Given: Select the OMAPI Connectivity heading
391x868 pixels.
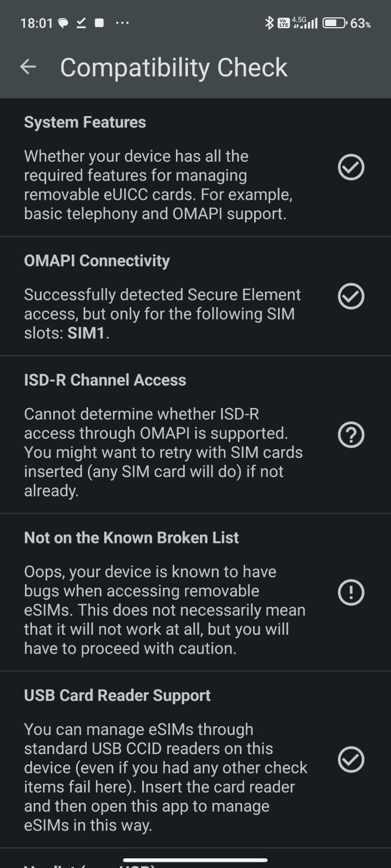Looking at the screenshot, I should pos(97,261).
